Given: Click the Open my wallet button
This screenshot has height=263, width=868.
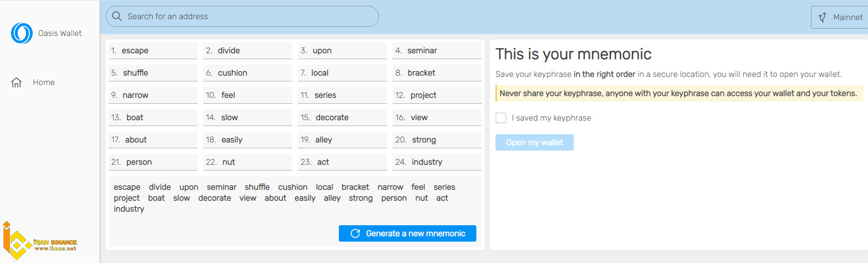Looking at the screenshot, I should point(535,142).
